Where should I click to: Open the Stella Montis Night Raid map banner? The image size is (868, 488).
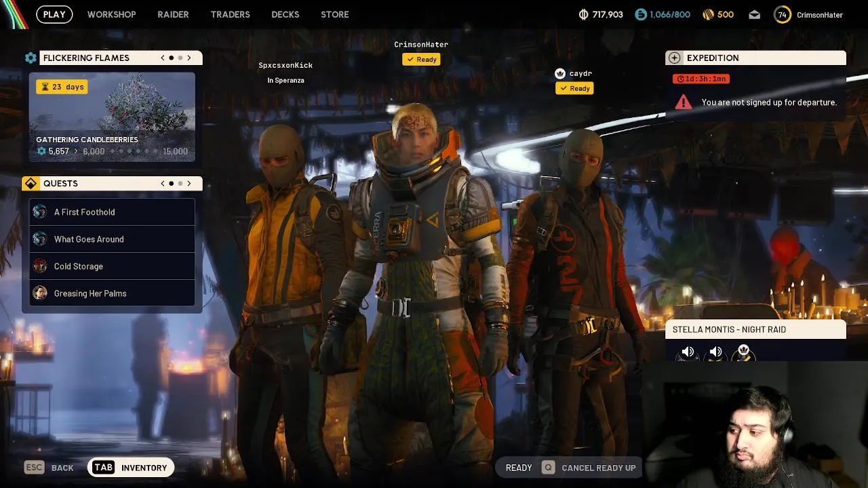coord(755,329)
